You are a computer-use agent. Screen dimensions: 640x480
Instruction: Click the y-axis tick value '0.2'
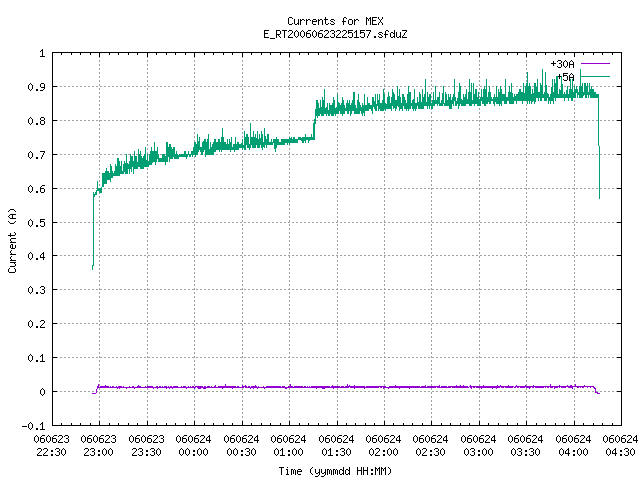coord(36,324)
